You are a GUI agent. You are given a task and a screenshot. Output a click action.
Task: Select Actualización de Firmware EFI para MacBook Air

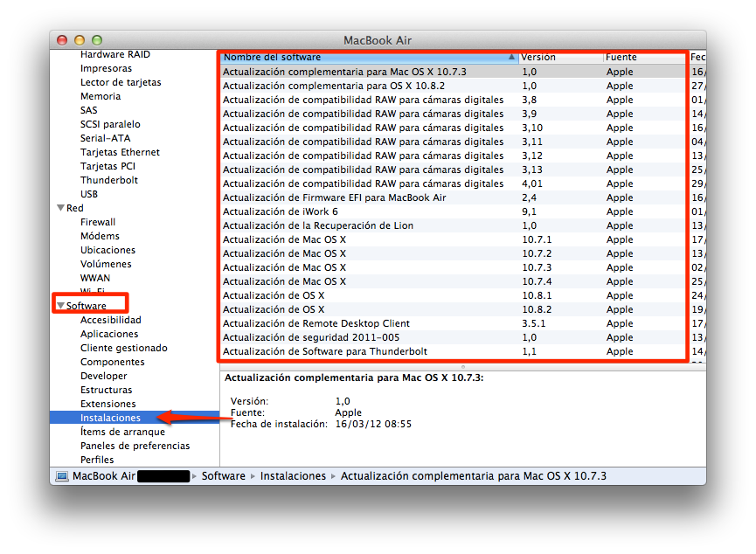(334, 197)
